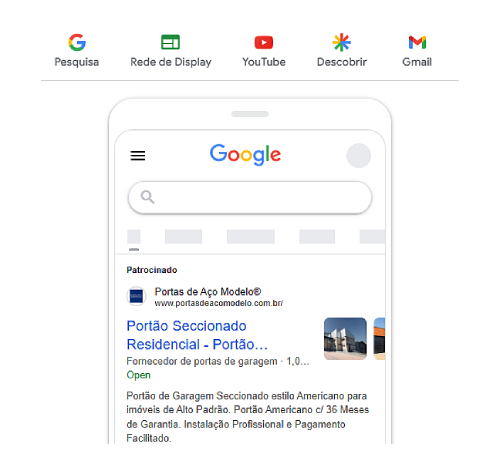The height and width of the screenshot is (454, 500).
Task: Switch to the YouTube ad preview icon
Action: pyautogui.click(x=264, y=42)
